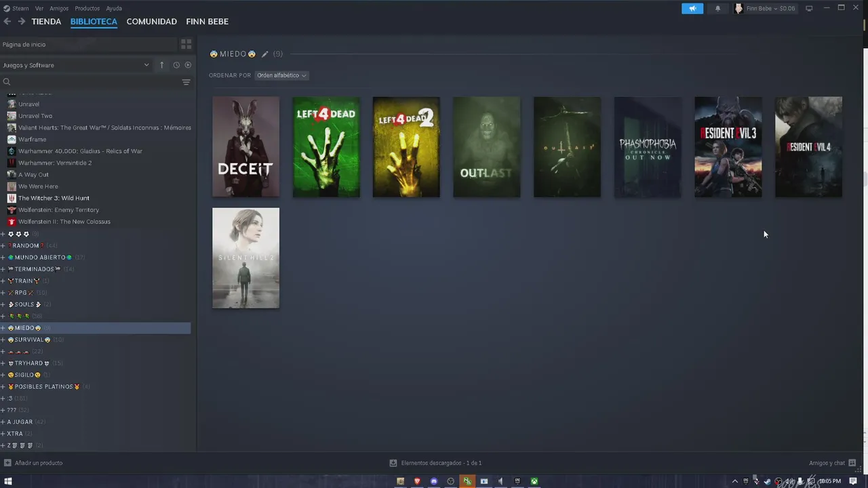Expand the MUNDO ABIERTO collection

pyautogui.click(x=3, y=258)
